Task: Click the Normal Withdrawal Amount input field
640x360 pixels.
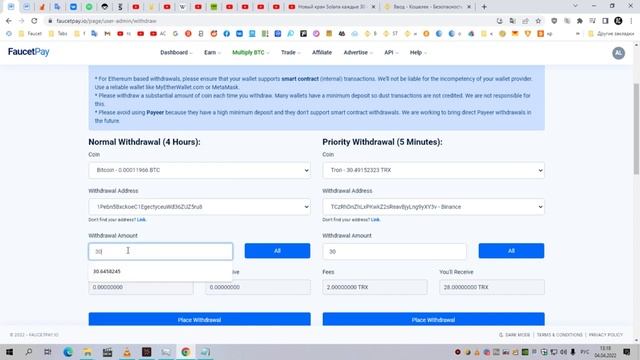Action: 160,251
